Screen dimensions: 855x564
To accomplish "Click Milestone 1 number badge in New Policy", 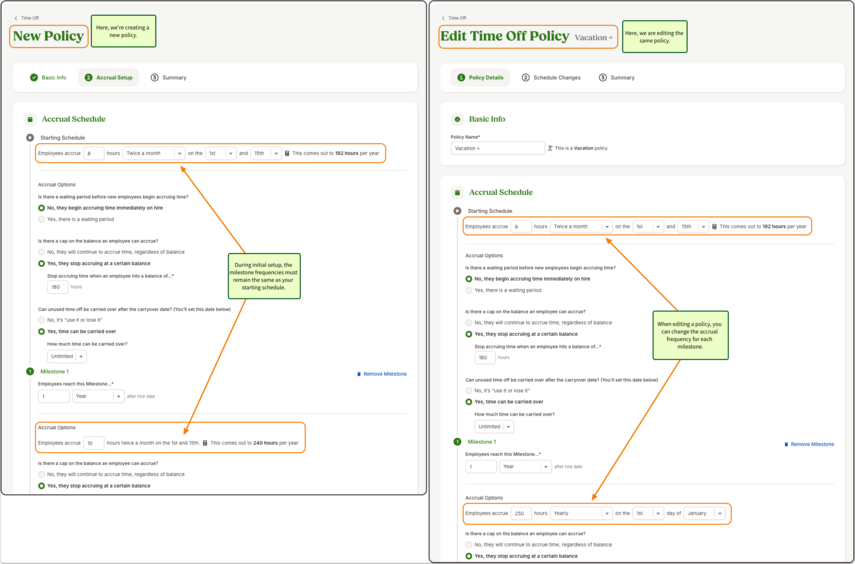I will pos(30,371).
